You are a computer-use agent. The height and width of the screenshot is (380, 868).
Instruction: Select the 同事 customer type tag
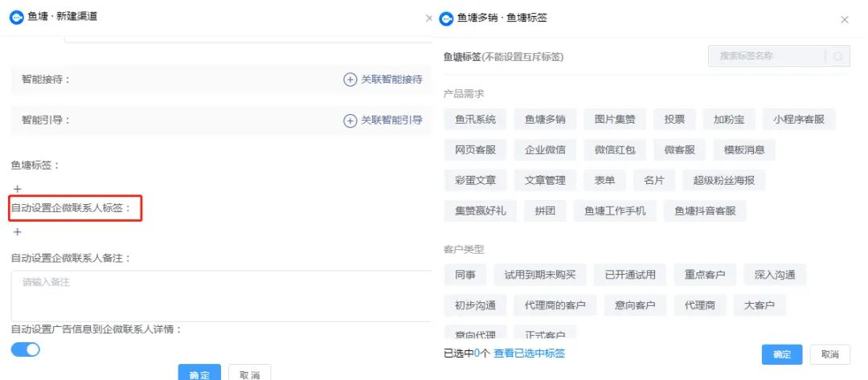pos(465,274)
